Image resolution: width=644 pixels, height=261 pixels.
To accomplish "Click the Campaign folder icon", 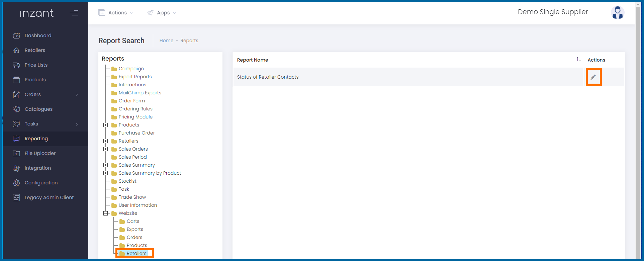I will pos(114,69).
